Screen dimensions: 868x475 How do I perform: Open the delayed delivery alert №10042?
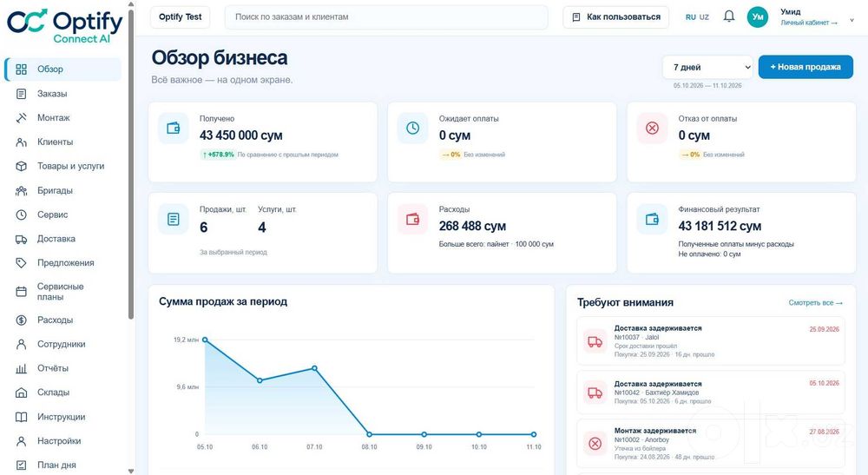(x=711, y=393)
